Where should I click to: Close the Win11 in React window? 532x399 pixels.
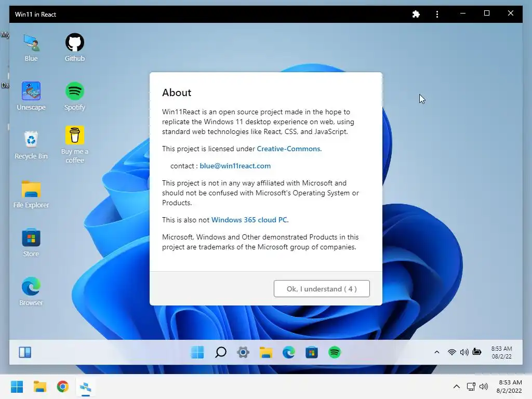click(x=511, y=13)
